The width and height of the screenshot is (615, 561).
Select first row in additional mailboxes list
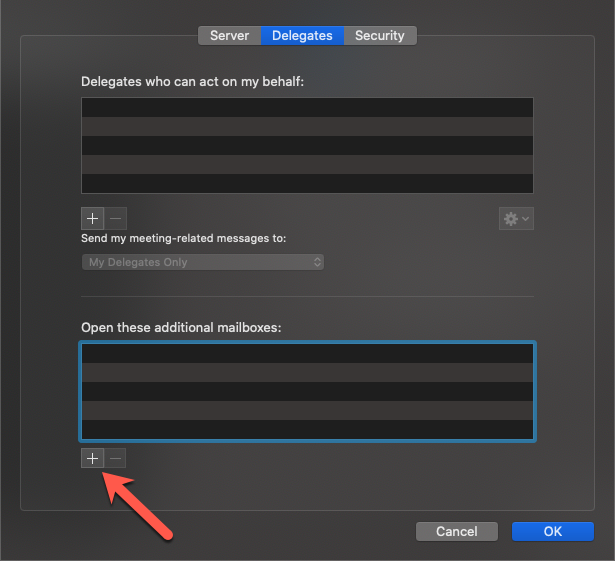pos(307,353)
